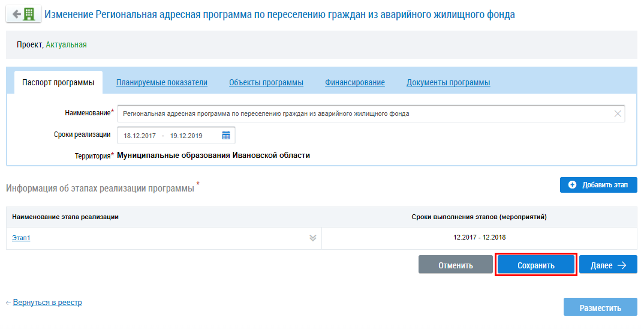
Task: Click the Разместить button
Action: pyautogui.click(x=600, y=307)
